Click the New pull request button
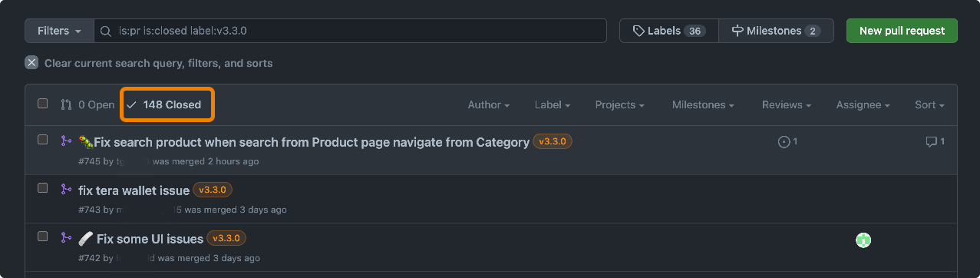Screen dimensions: 980x278 coord(902,31)
